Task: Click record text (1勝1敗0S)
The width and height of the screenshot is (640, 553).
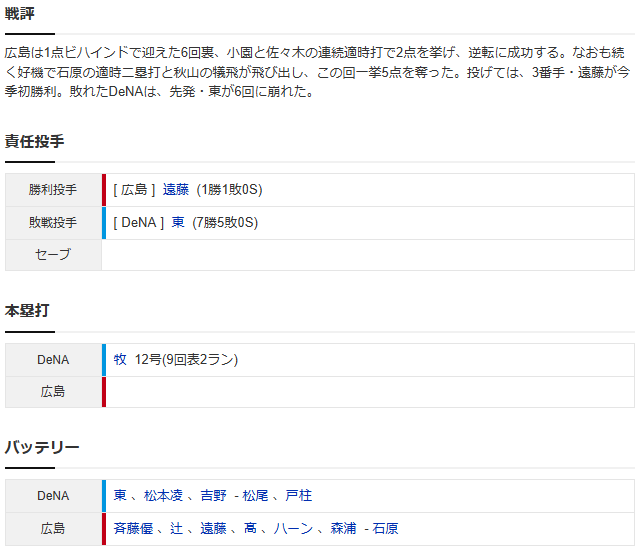Action: click(x=229, y=190)
